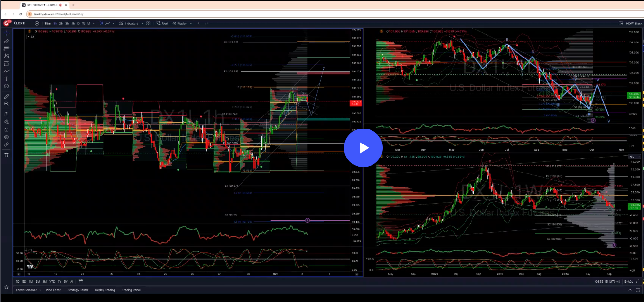Open the layout selection icon

pyautogui.click(x=621, y=23)
